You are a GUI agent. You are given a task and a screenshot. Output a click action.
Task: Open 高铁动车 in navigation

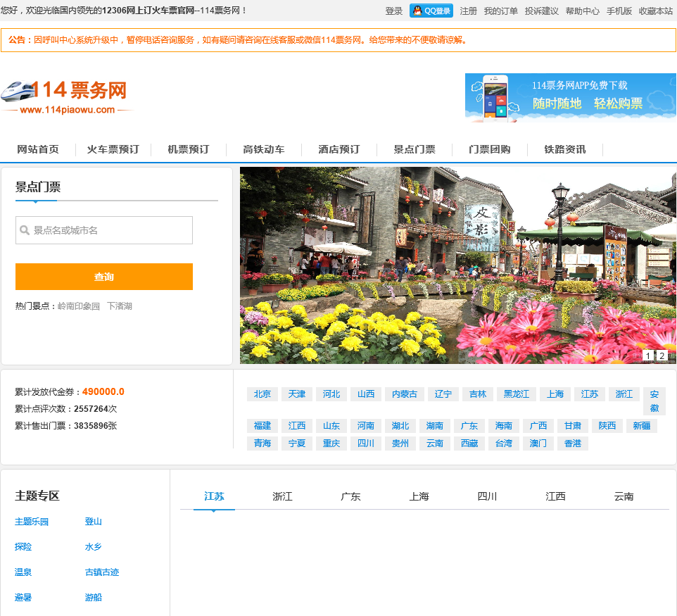click(263, 149)
